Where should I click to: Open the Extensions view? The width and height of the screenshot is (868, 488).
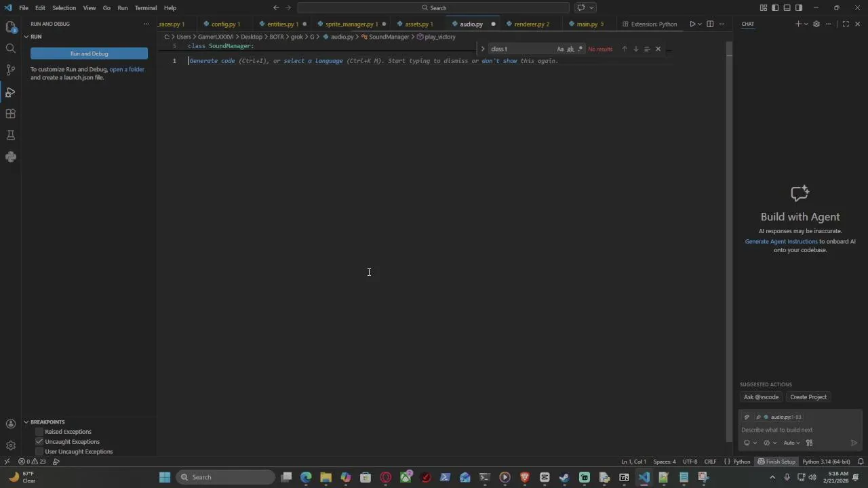click(x=11, y=113)
